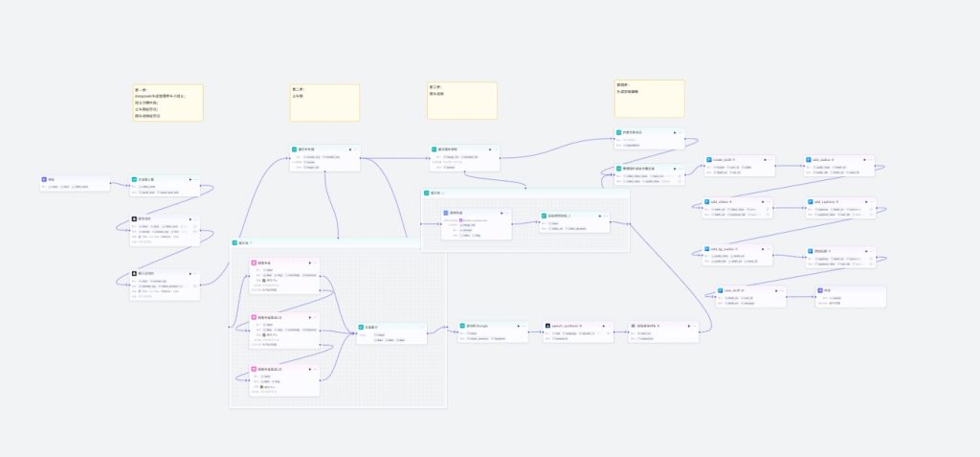980x457 pixels.
Task: Select the add_bg_audio node icon
Action: coord(707,249)
